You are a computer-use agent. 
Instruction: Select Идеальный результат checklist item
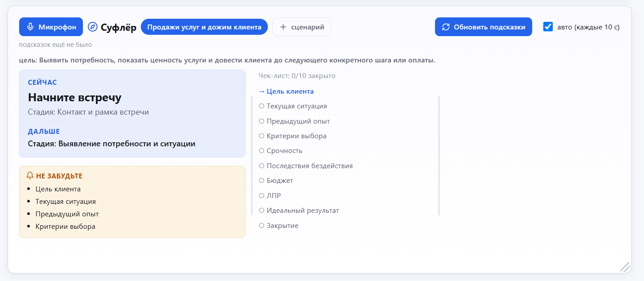coord(299,211)
